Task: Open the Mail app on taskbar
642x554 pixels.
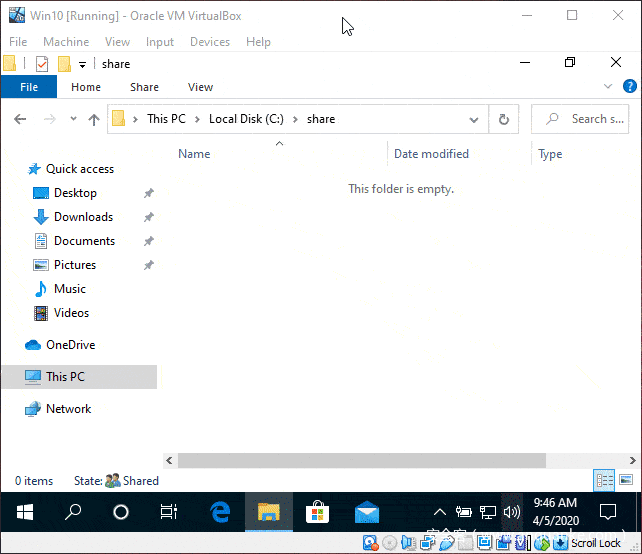Action: (x=367, y=512)
